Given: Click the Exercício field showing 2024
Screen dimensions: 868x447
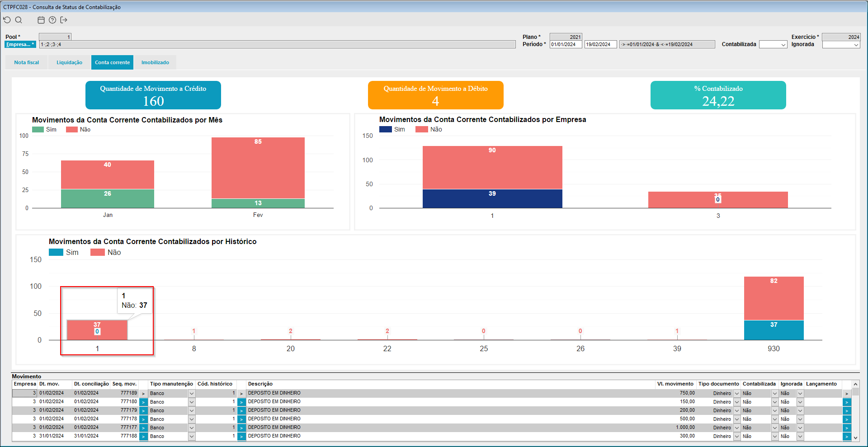Looking at the screenshot, I should coord(841,37).
